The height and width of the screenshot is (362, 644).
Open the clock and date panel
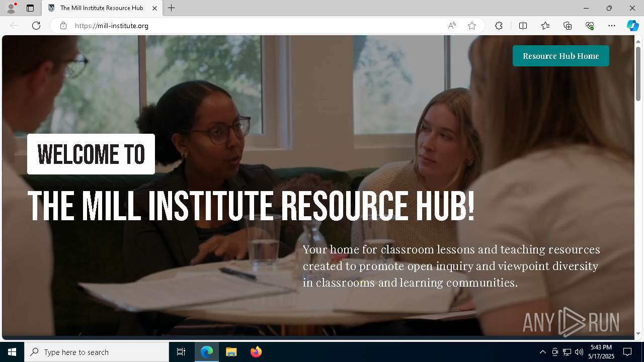(601, 352)
